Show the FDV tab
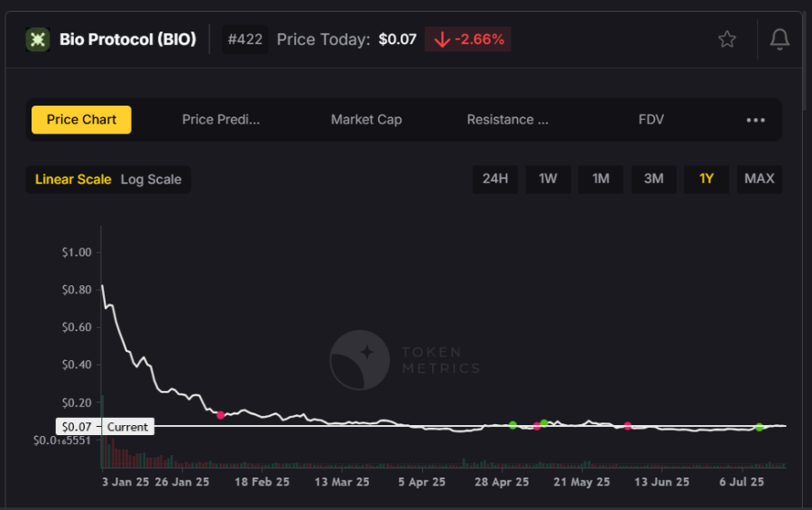Screen dimensions: 812x510 point(651,120)
